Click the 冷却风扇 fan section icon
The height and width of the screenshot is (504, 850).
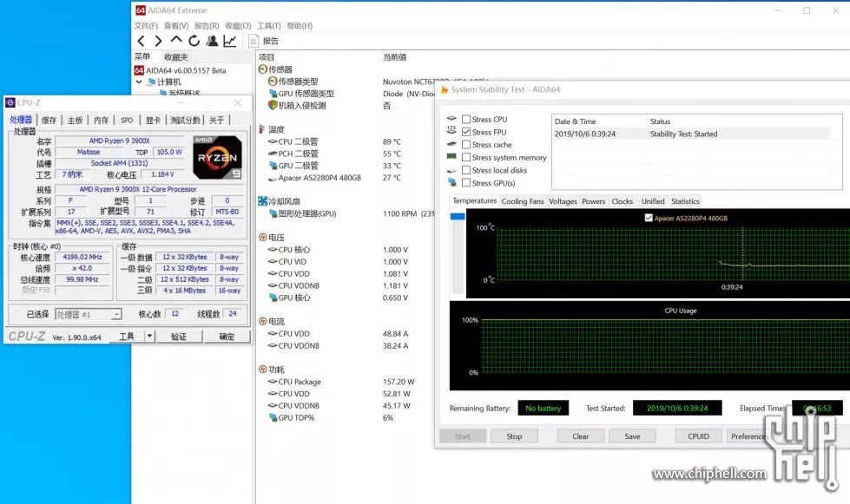click(263, 201)
